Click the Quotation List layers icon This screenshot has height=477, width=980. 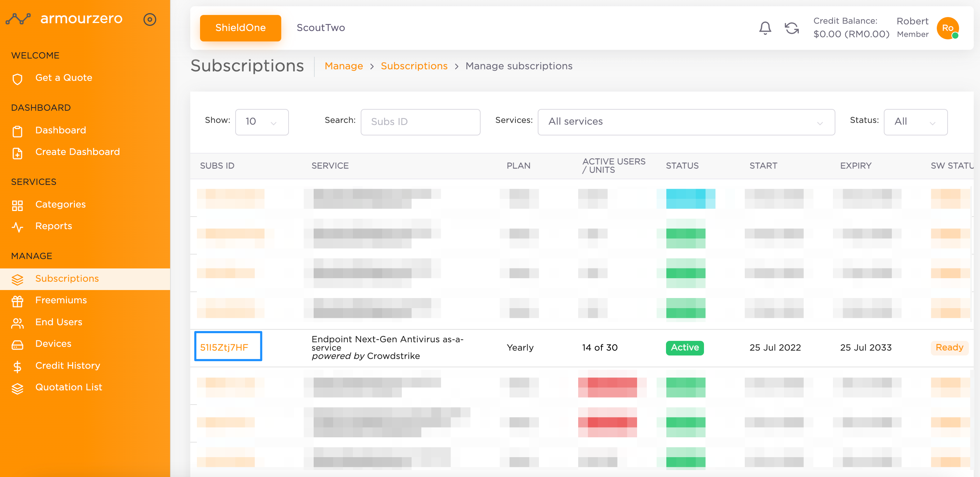(x=17, y=388)
